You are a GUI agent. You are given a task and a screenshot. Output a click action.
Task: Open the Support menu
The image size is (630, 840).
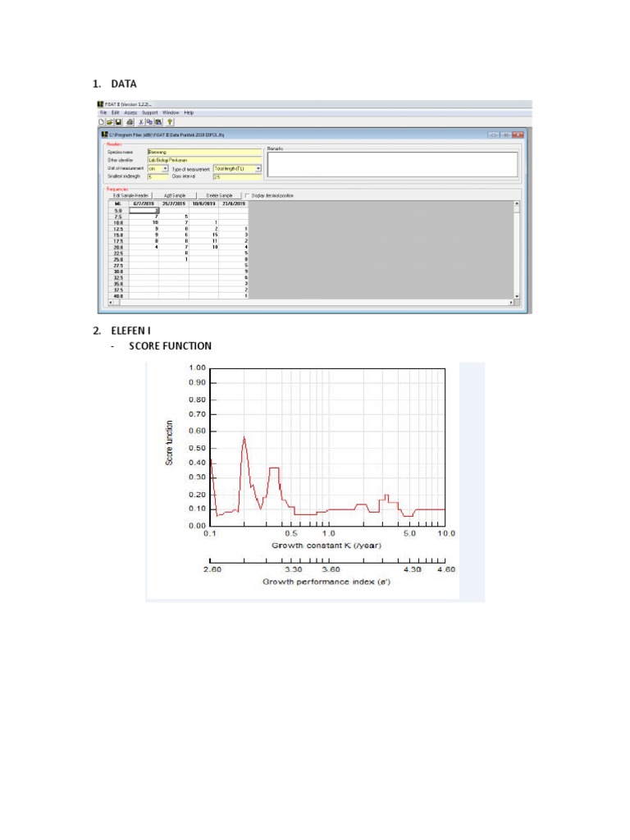(x=149, y=112)
